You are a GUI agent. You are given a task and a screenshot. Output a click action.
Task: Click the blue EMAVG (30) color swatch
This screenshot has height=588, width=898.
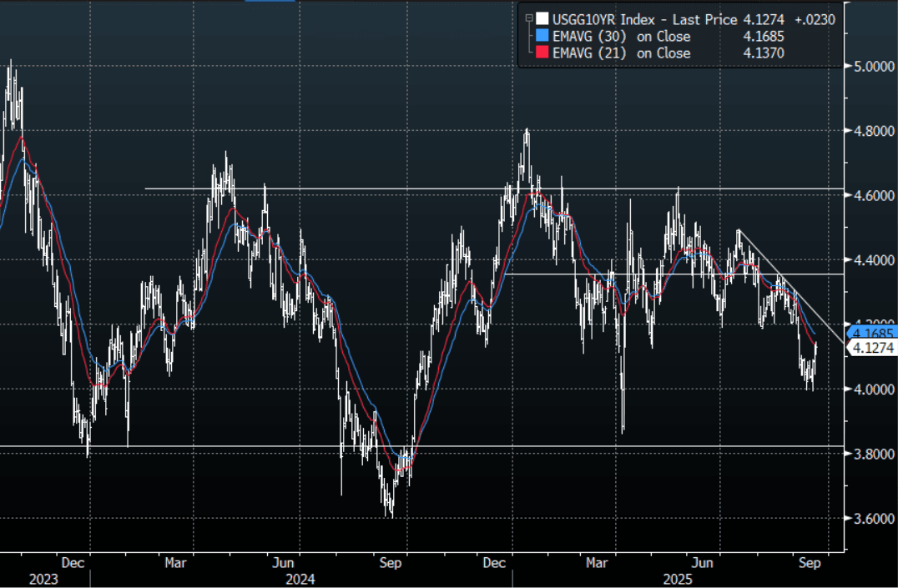click(543, 36)
